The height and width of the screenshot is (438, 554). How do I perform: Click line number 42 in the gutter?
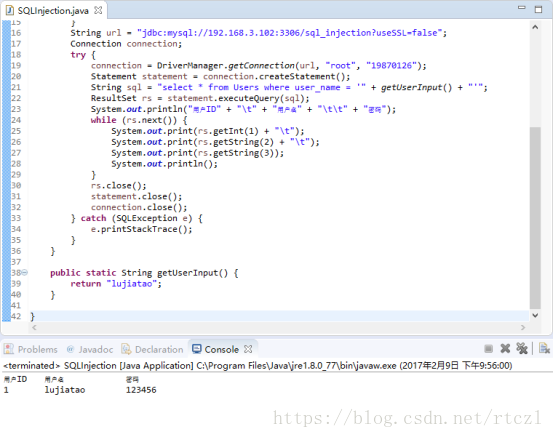click(16, 316)
